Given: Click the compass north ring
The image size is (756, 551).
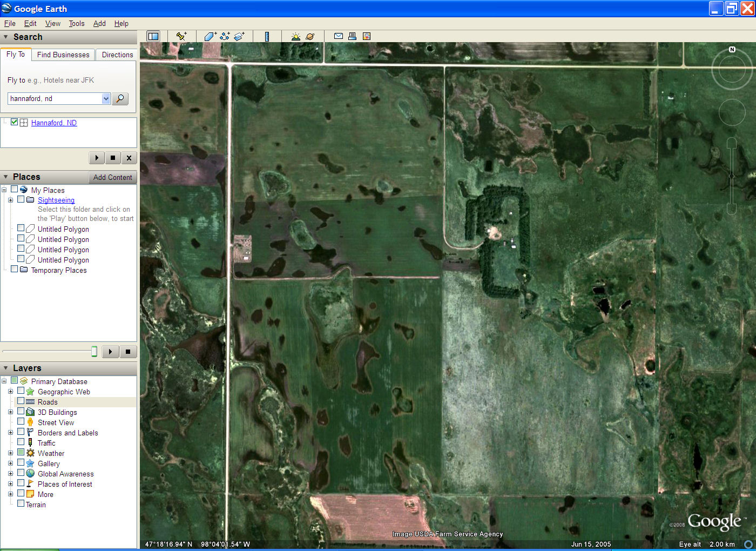Looking at the screenshot, I should 732,69.
